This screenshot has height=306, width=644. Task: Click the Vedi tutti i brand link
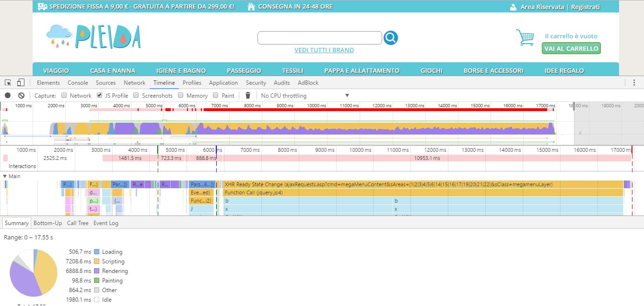click(324, 50)
